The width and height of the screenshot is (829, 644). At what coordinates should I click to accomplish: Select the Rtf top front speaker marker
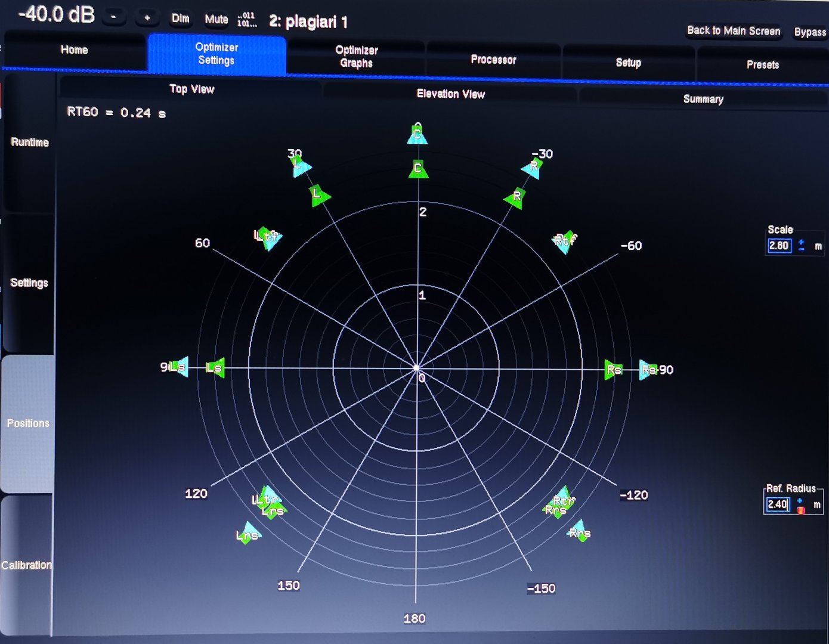[565, 240]
